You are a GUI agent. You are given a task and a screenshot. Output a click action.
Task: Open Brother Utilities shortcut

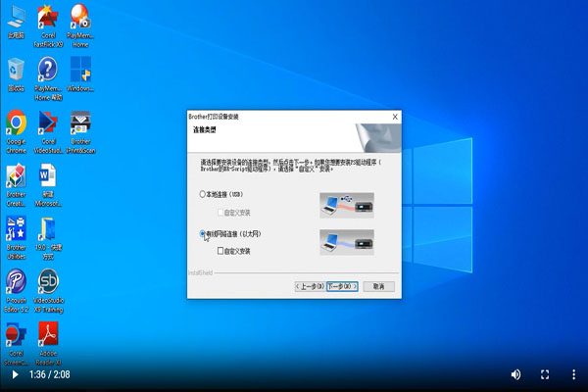pos(16,238)
